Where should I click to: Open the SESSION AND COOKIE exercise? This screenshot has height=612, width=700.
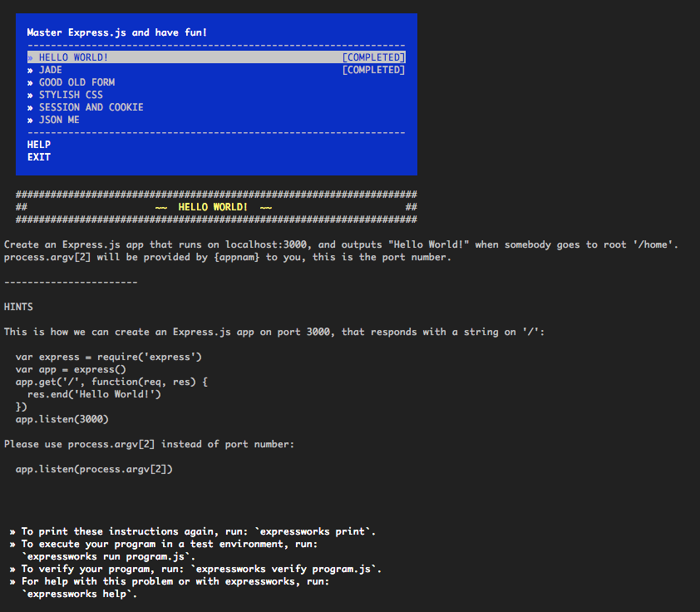coord(91,107)
